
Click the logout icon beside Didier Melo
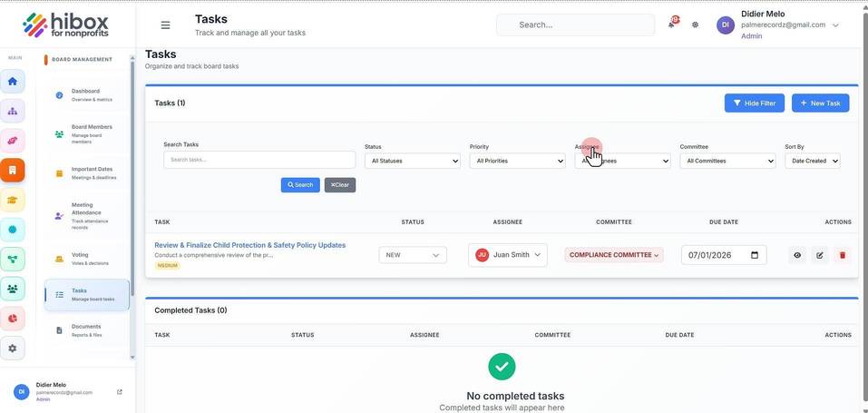120,392
